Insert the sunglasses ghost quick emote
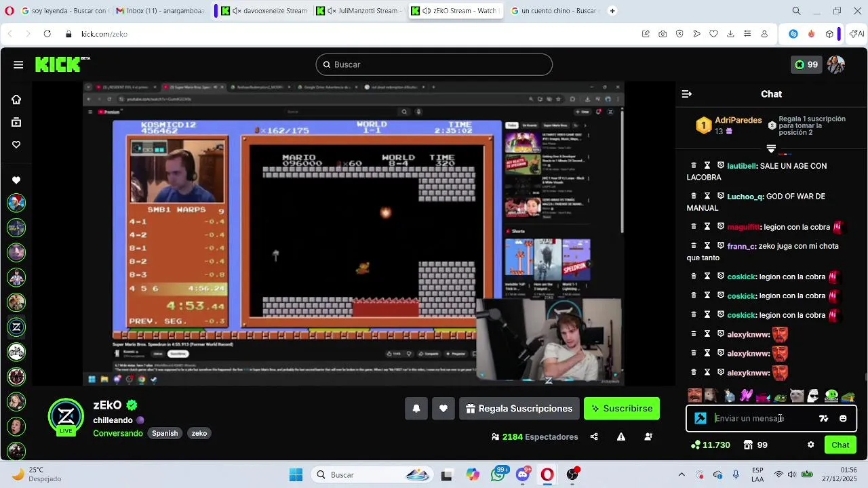The width and height of the screenshot is (868, 488). coord(813,395)
